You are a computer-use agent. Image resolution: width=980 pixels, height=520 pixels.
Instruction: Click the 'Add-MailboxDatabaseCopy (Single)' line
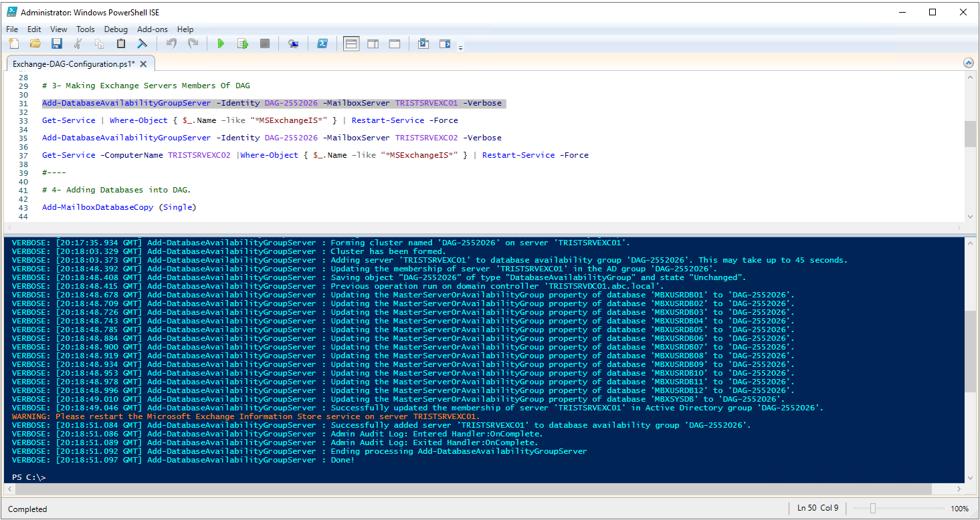(119, 207)
